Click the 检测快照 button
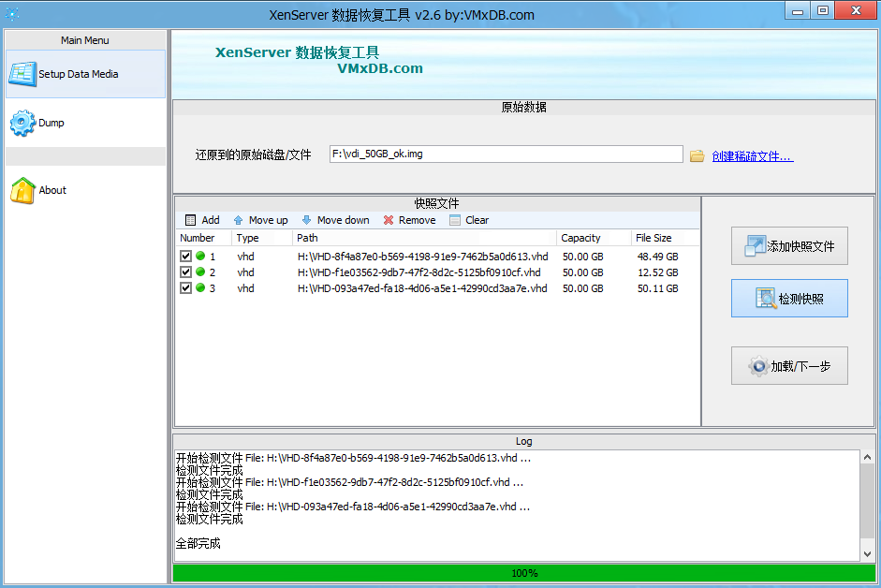 click(x=789, y=299)
